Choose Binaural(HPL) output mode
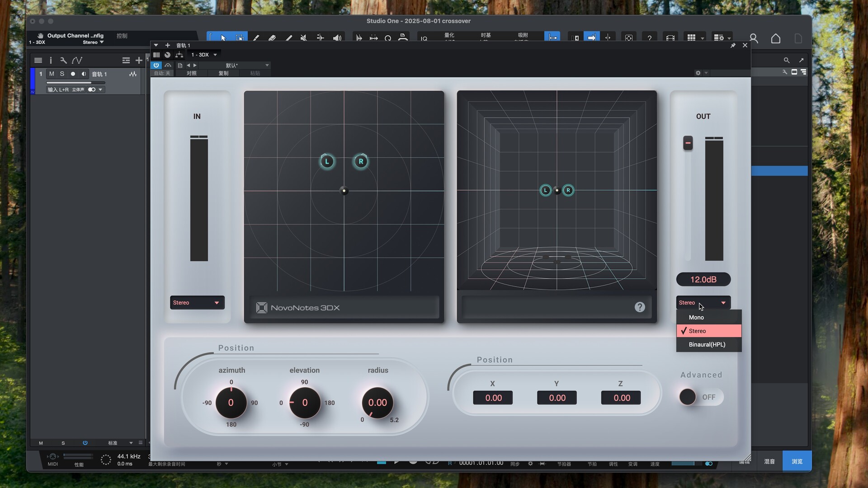Image resolution: width=868 pixels, height=488 pixels. click(709, 344)
